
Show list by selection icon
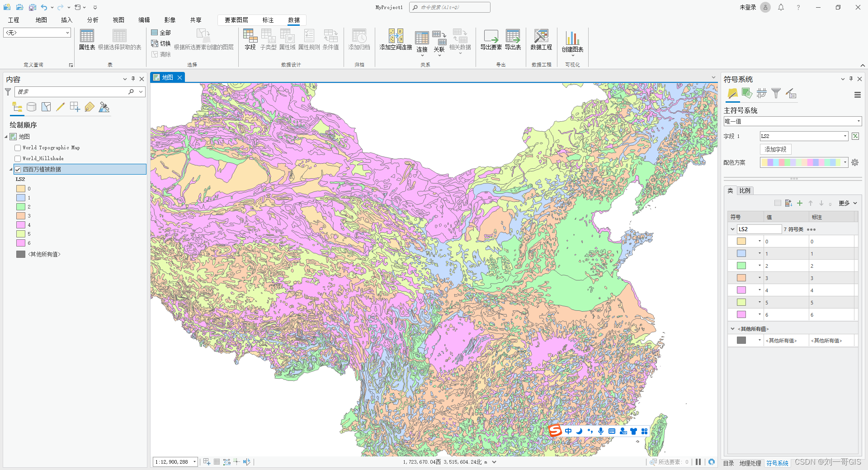click(x=46, y=107)
